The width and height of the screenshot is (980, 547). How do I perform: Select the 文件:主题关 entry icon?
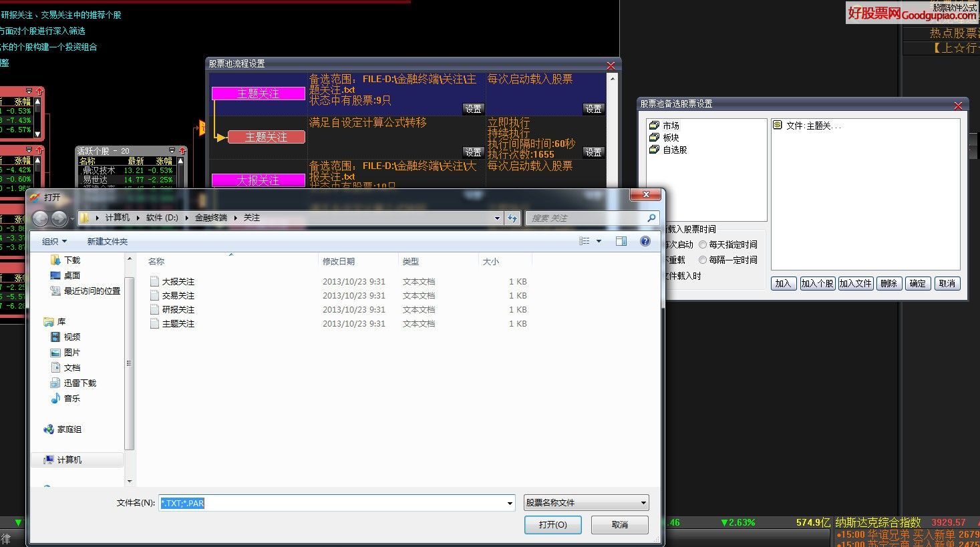pos(778,125)
